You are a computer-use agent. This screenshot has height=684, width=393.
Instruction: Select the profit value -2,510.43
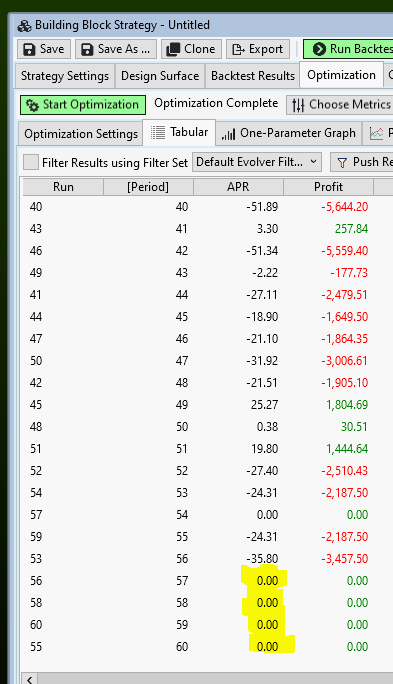tap(345, 471)
